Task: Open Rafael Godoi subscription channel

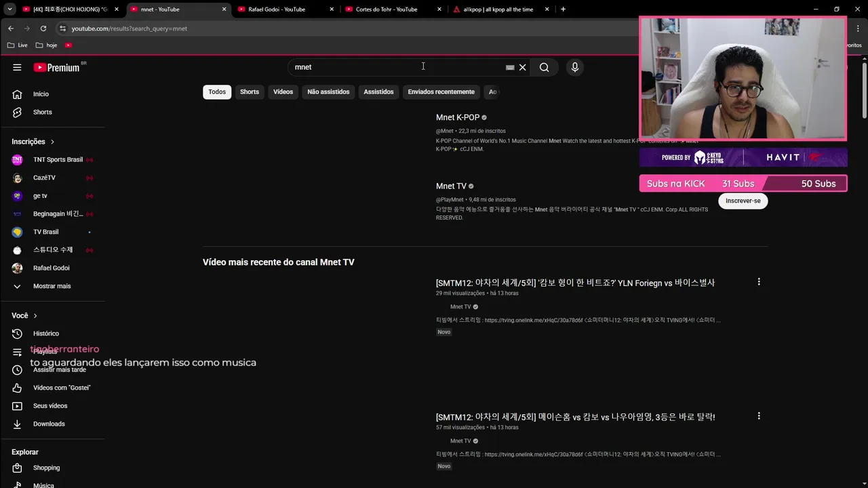Action: pos(52,268)
